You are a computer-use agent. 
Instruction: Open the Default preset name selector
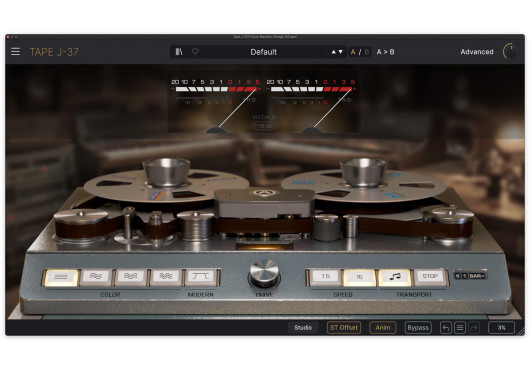tap(264, 52)
